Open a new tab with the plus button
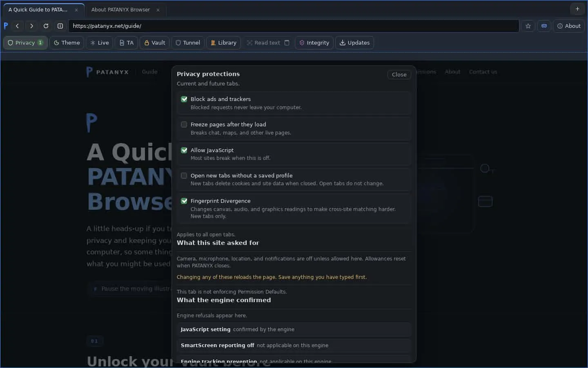This screenshot has height=368, width=588. [577, 9]
